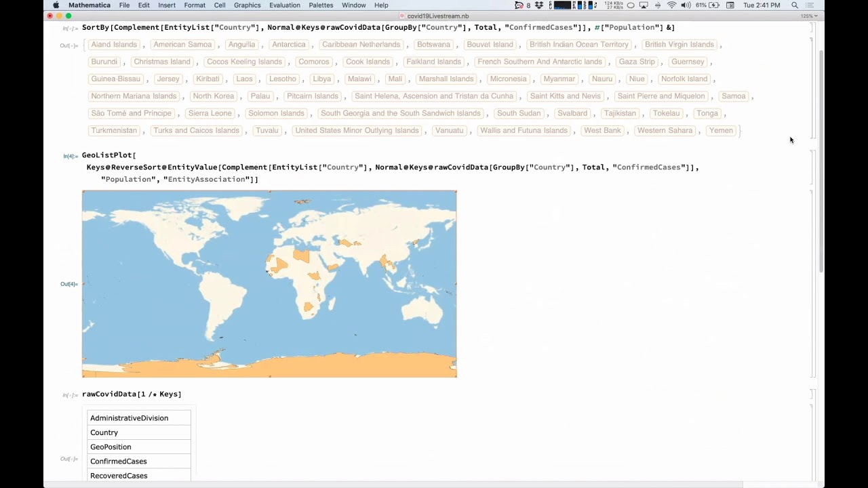Screen dimensions: 868x488
Task: Select the Country key row
Action: click(x=139, y=432)
